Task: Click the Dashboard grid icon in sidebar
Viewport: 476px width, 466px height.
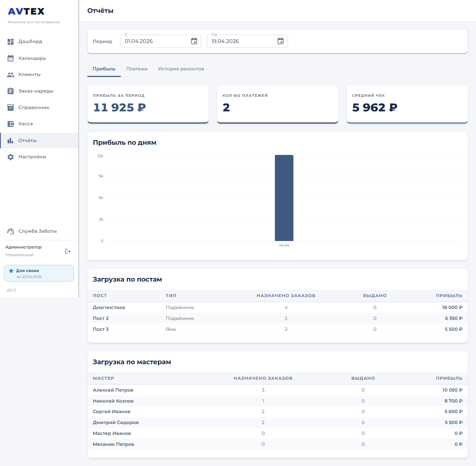Action: [11, 42]
